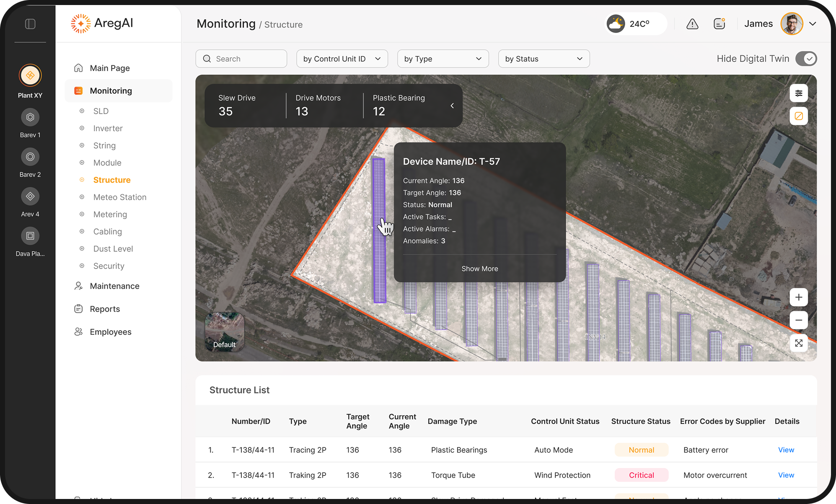Select the Barev 1 plant icon
836x504 pixels.
click(x=30, y=117)
